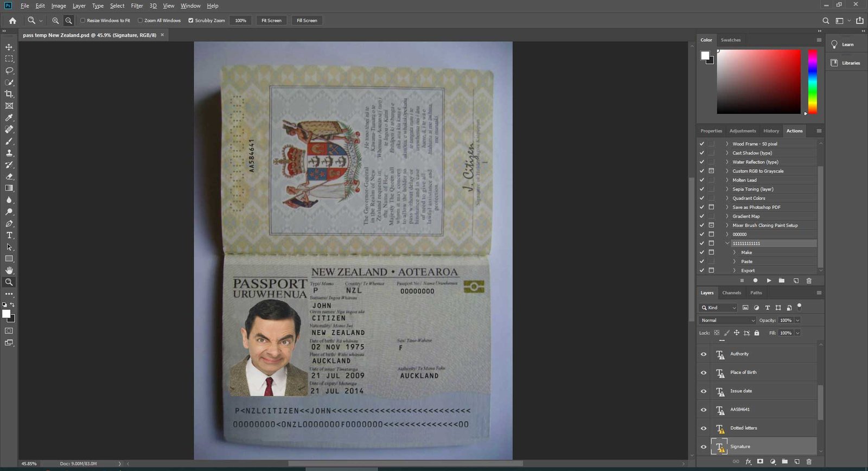
Task: Delete the selected action with trash icon
Action: (809, 281)
